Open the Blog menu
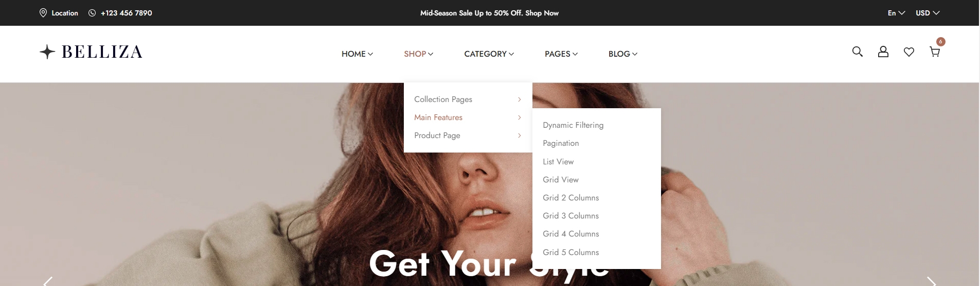This screenshot has height=286, width=980. tap(622, 54)
